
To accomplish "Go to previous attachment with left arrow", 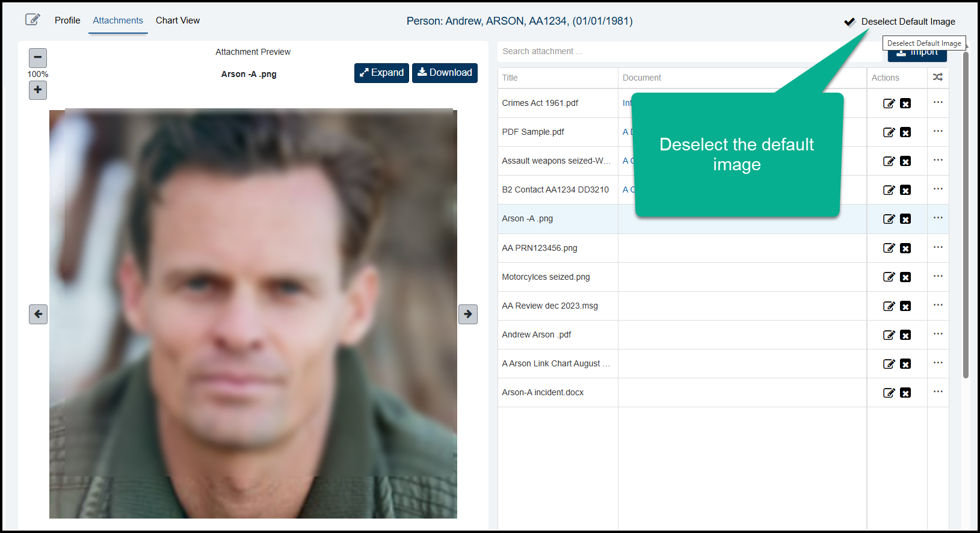I will (x=39, y=314).
